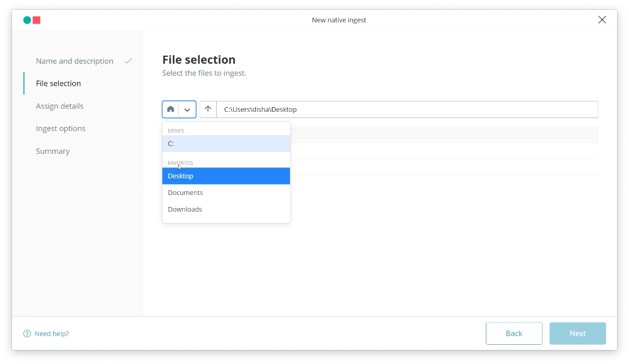Go to Name and description step

tap(74, 61)
